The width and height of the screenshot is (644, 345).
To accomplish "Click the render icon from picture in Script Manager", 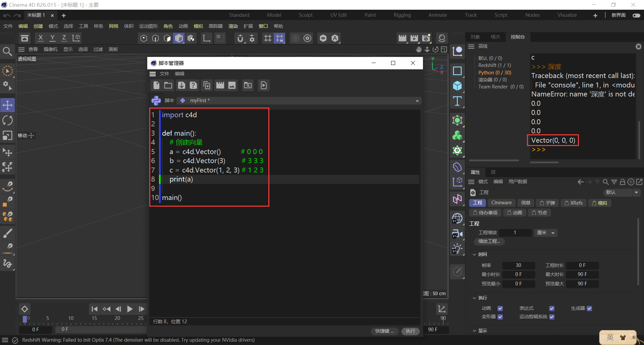I will tap(232, 85).
